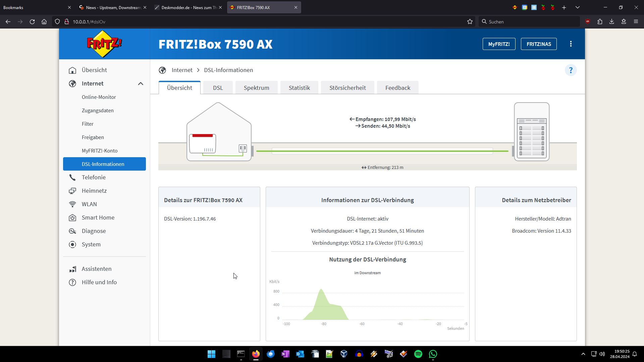
Task: Click the Internet breadcrumb link
Action: tap(182, 70)
